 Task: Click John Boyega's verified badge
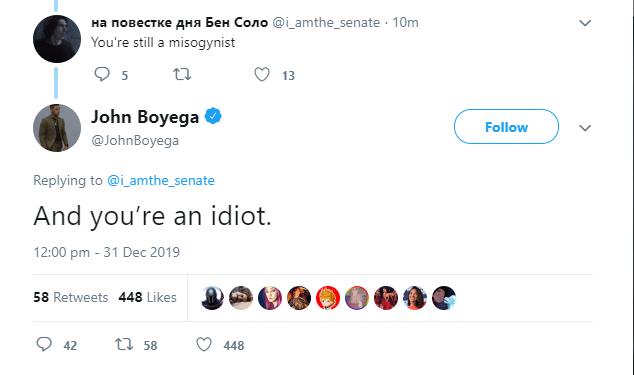(x=213, y=116)
